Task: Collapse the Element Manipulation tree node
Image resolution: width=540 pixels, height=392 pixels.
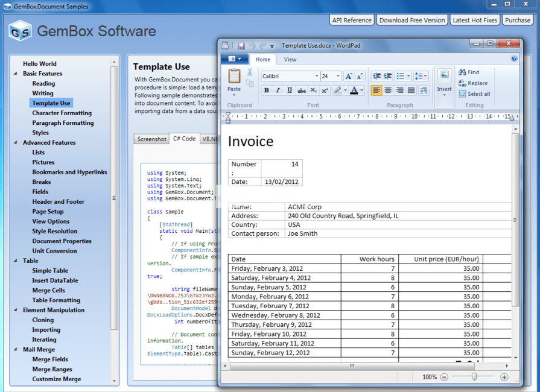Action: point(16,310)
